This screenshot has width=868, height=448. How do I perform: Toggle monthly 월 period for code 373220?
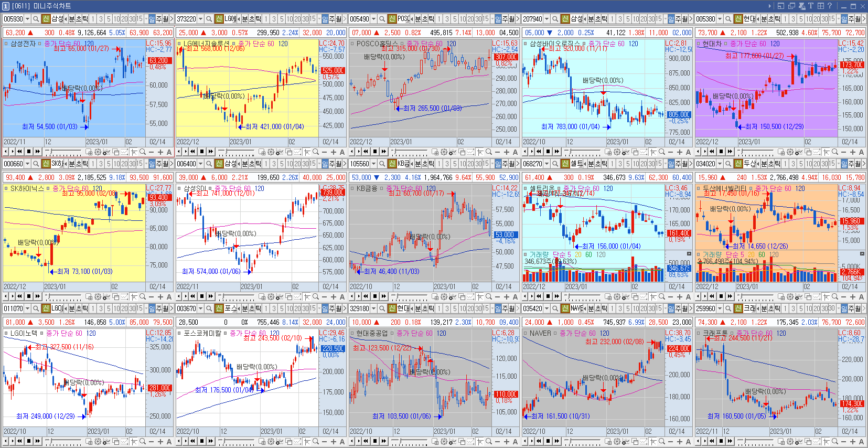click(x=339, y=18)
